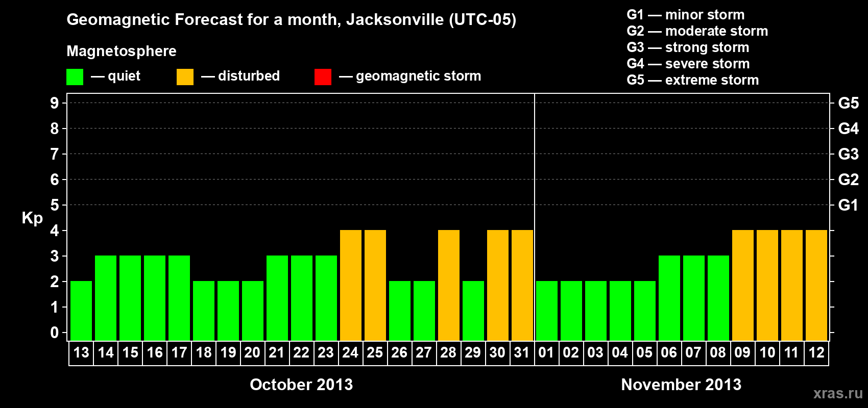The height and width of the screenshot is (408, 868).
Task: Click the November 01 green bar
Action: click(x=547, y=311)
